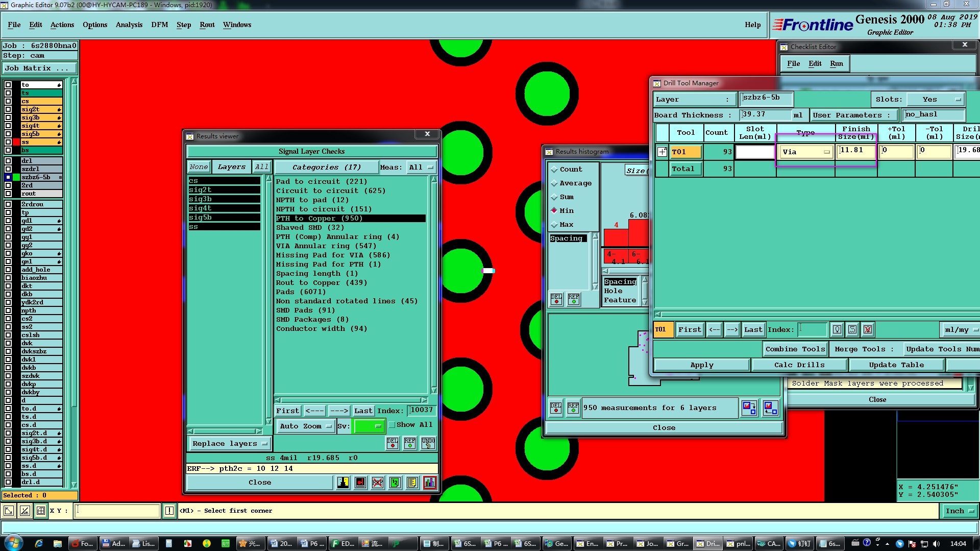The height and width of the screenshot is (551, 980).
Task: Click the histogram chart icon in Results viewer
Action: click(x=430, y=483)
